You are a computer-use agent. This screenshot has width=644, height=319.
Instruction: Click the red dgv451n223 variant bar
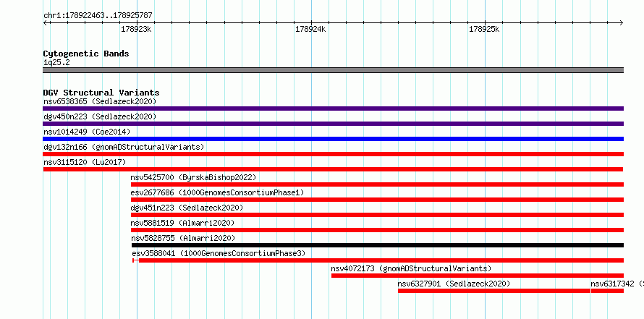click(377, 215)
